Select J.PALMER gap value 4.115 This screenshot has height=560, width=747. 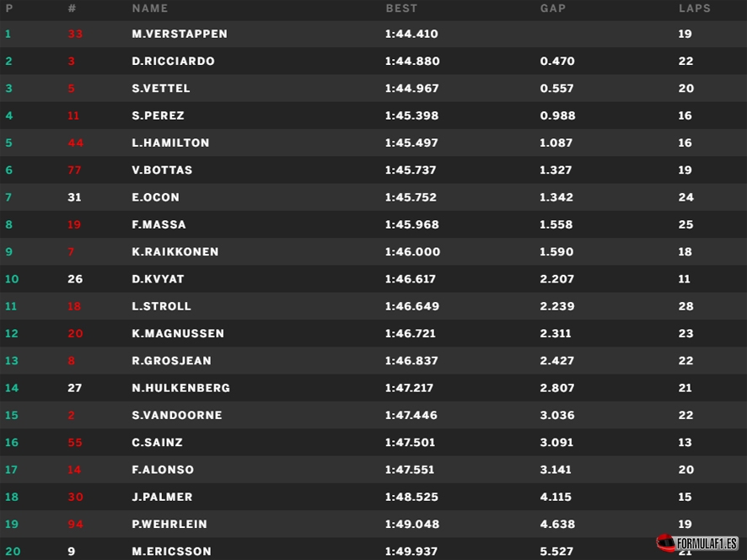(556, 497)
